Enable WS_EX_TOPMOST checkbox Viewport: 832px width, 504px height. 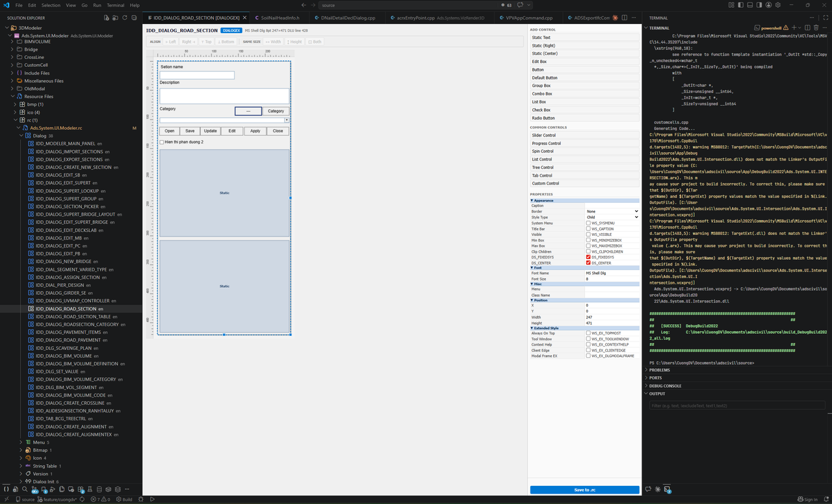(588, 333)
